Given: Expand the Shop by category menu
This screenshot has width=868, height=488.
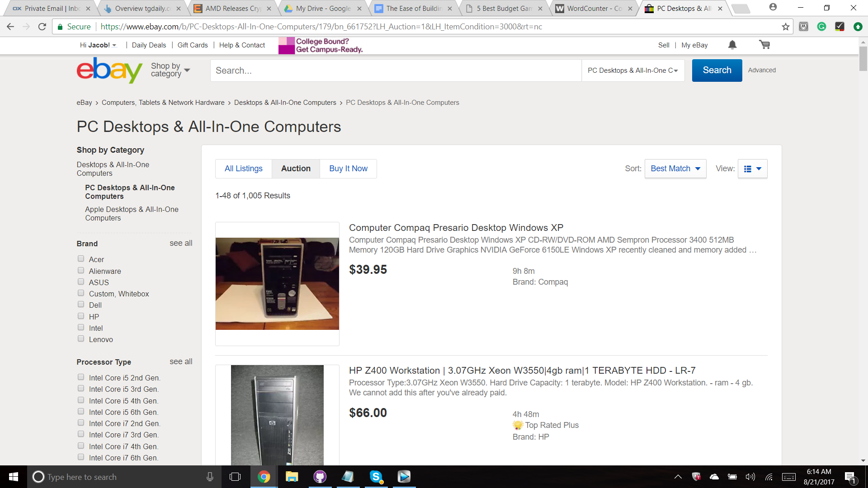Looking at the screenshot, I should 170,70.
